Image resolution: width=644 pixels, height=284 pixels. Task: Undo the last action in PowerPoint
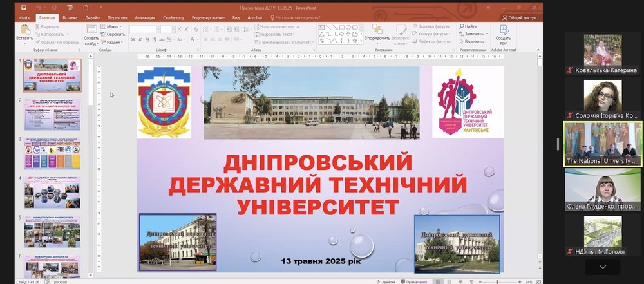coord(38,7)
